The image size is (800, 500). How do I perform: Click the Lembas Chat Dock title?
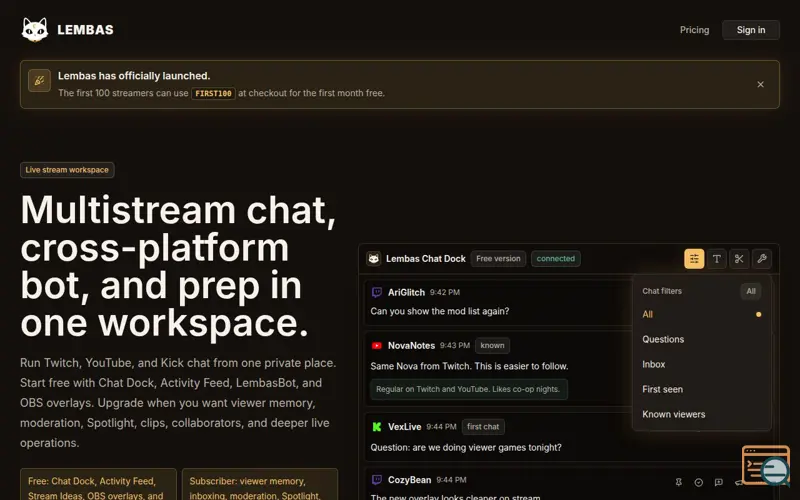pos(426,259)
